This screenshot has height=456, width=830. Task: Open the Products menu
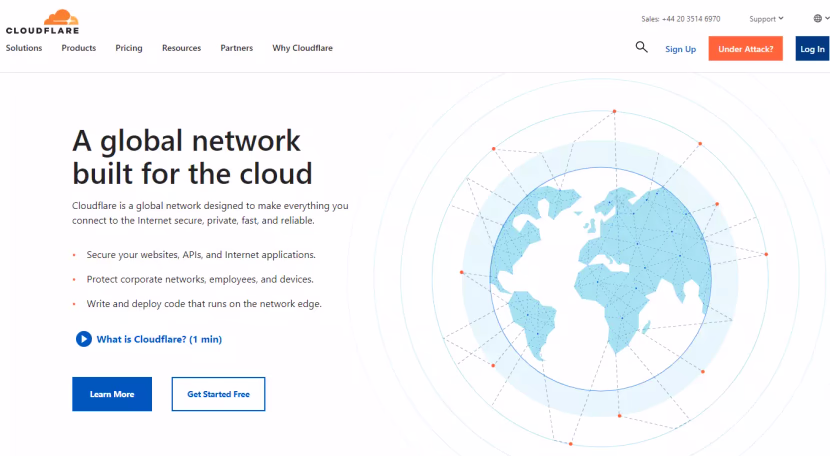79,48
